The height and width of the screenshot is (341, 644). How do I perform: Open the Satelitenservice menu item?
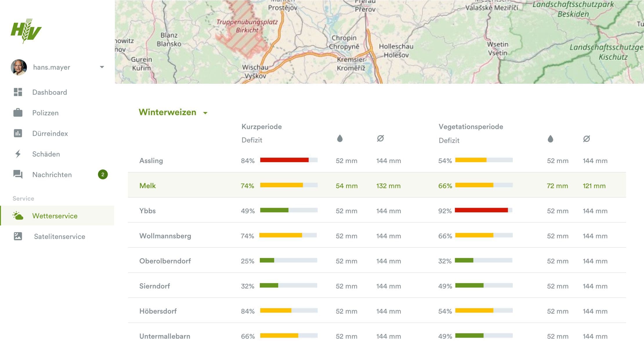pos(59,236)
